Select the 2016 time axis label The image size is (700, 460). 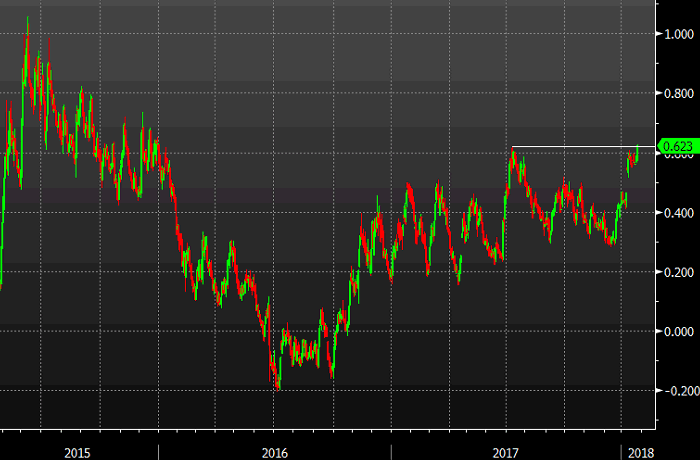tap(273, 452)
